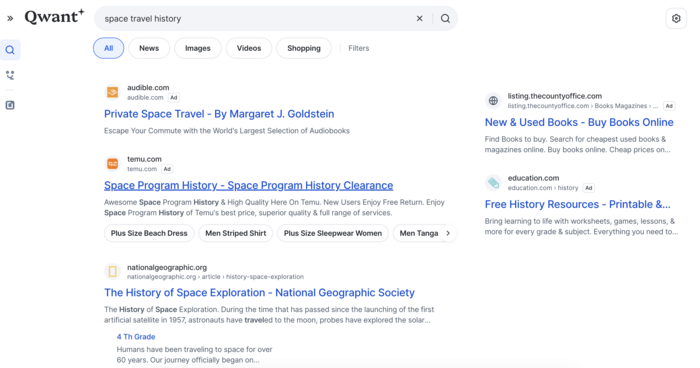Open New & Used Books - Buy Books Online

tap(579, 122)
